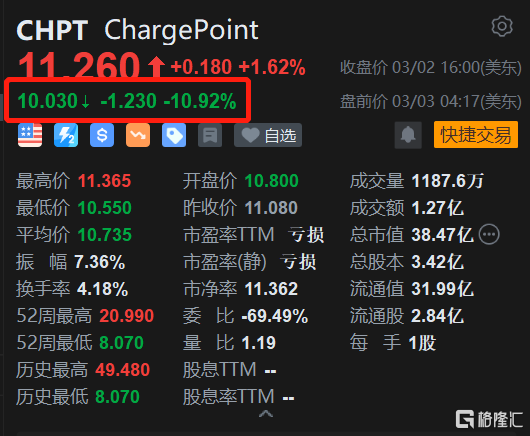Open the gray notes icon
The image size is (530, 436).
210,135
